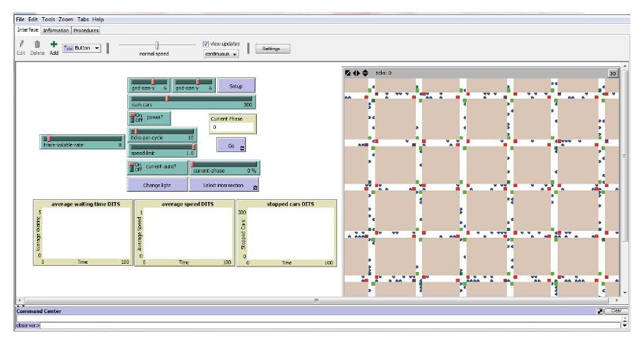
Task: Click the Go button
Action: coord(232,145)
